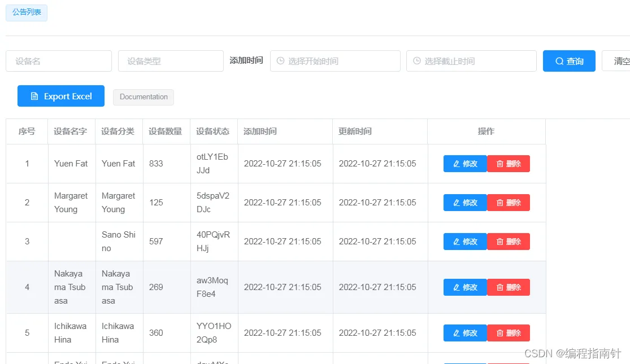Select the row number 4 cell
This screenshot has width=630, height=364.
coord(27,287)
